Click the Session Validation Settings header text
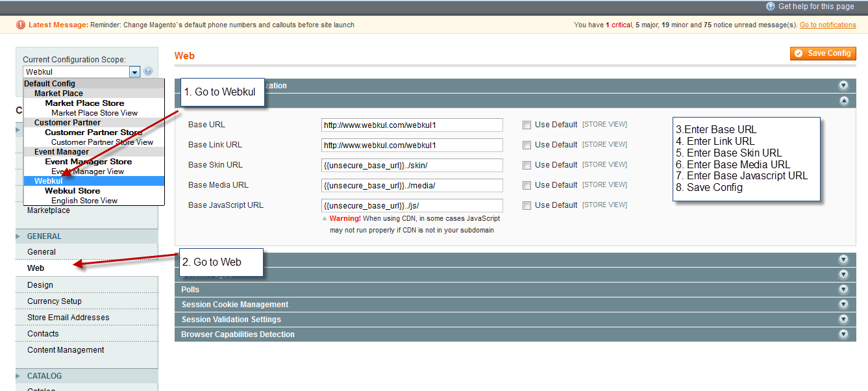Image resolution: width=868 pixels, height=391 pixels. [x=231, y=320]
